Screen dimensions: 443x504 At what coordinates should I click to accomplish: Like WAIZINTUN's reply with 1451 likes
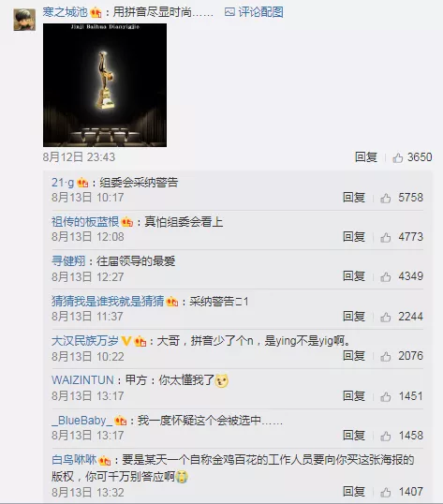[x=386, y=396]
